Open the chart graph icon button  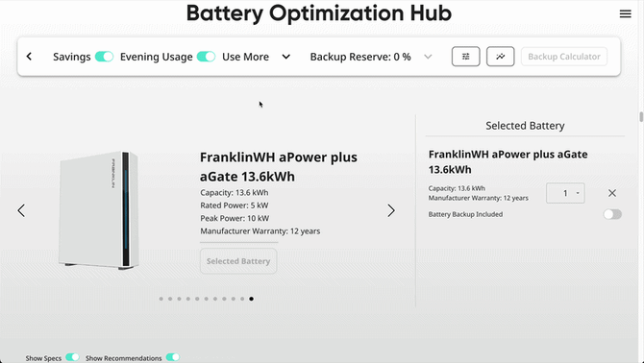coord(500,57)
